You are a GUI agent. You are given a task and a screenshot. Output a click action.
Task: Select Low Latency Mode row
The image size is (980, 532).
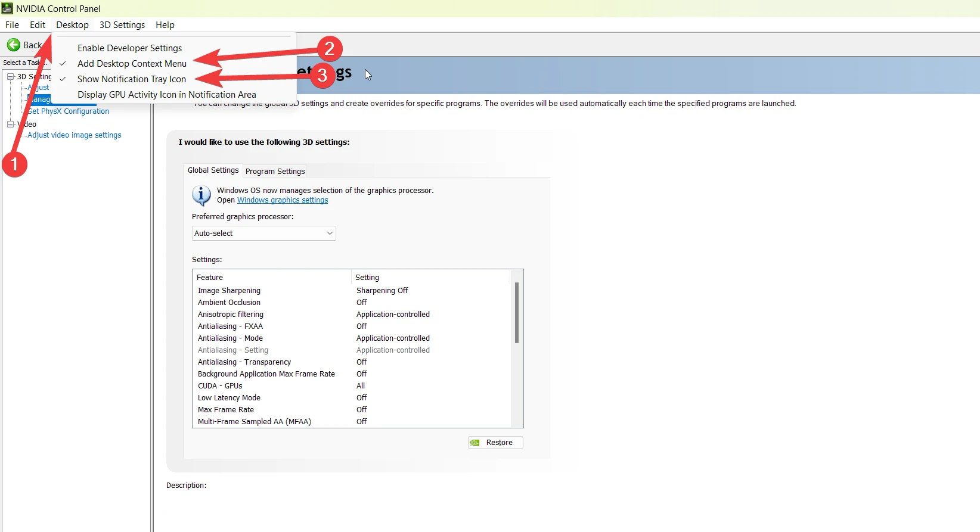click(352, 398)
